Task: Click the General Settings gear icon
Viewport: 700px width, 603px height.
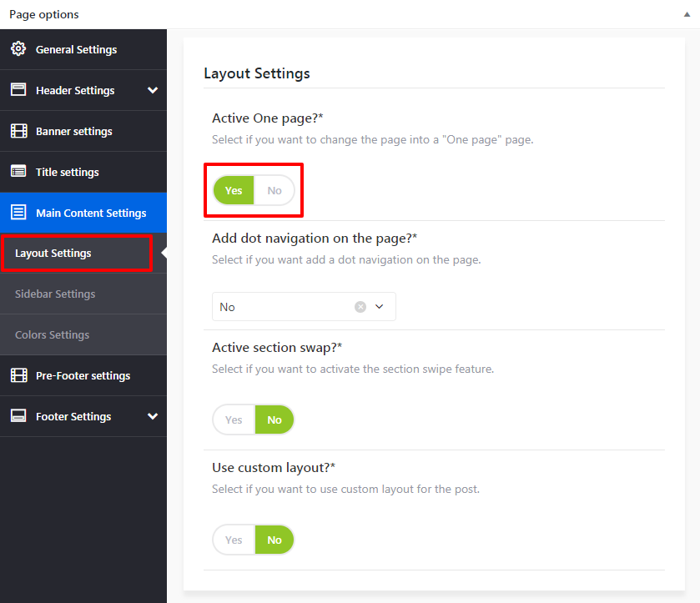Action: pos(18,49)
